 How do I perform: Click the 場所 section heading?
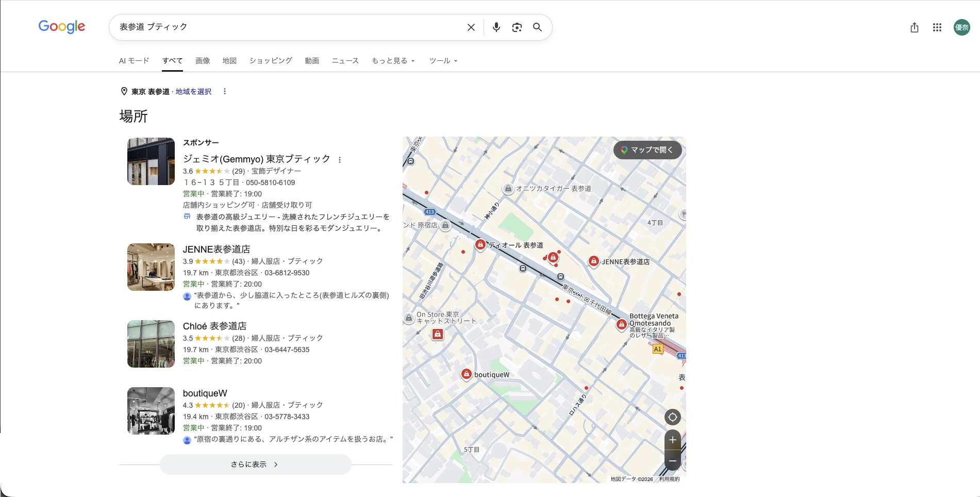coord(134,116)
